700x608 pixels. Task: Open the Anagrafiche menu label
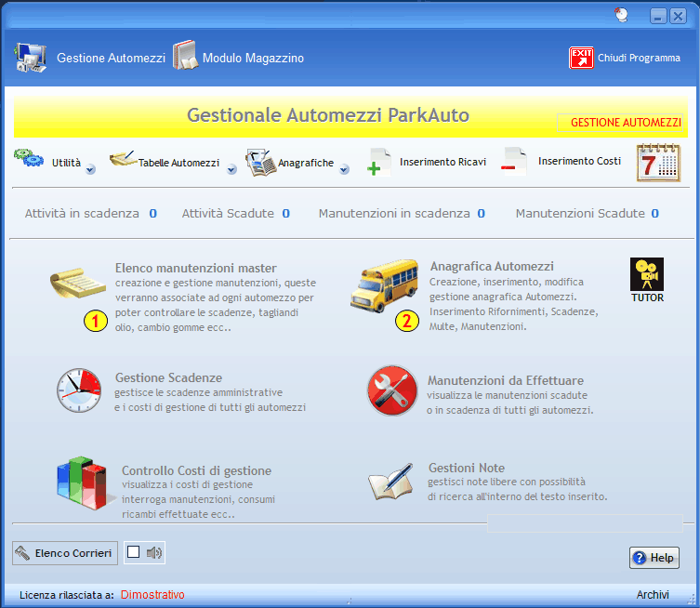point(306,163)
